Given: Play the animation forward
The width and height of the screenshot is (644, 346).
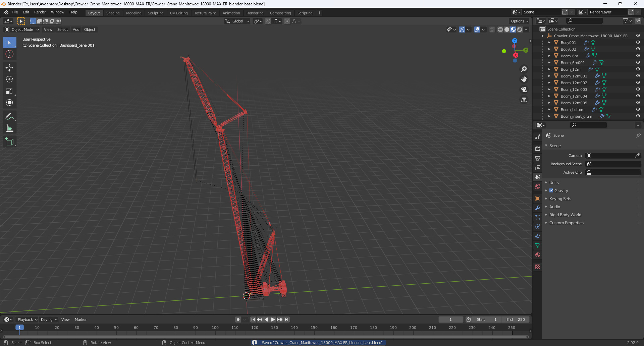Looking at the screenshot, I should point(273,320).
